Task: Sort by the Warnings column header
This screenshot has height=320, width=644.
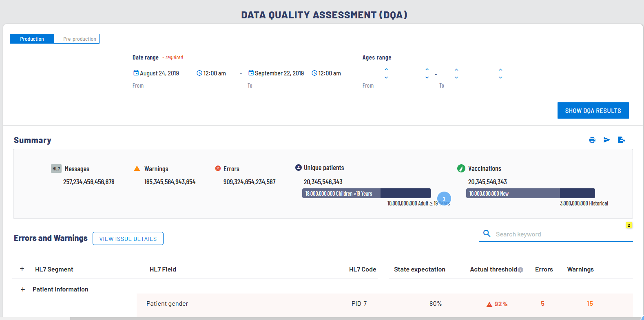Action: (x=580, y=269)
